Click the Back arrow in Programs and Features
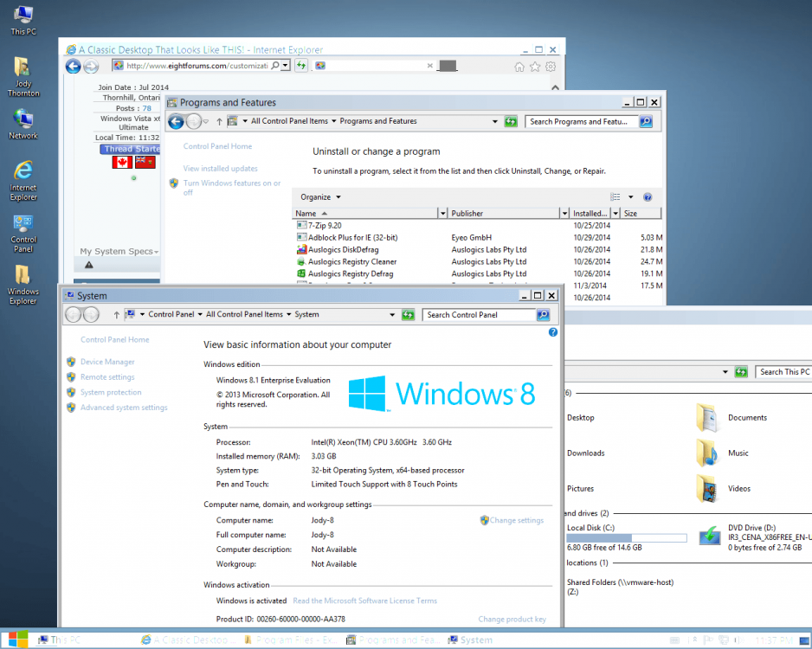The width and height of the screenshot is (812, 649). click(x=176, y=122)
